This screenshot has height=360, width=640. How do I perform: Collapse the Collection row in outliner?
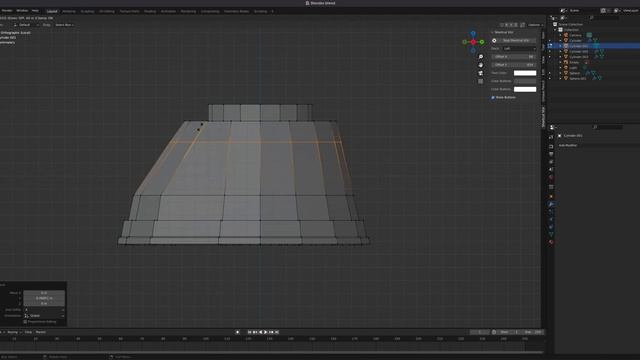point(555,30)
